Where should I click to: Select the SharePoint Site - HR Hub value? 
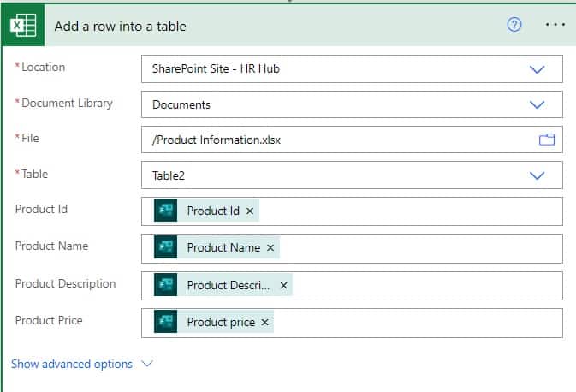[216, 68]
